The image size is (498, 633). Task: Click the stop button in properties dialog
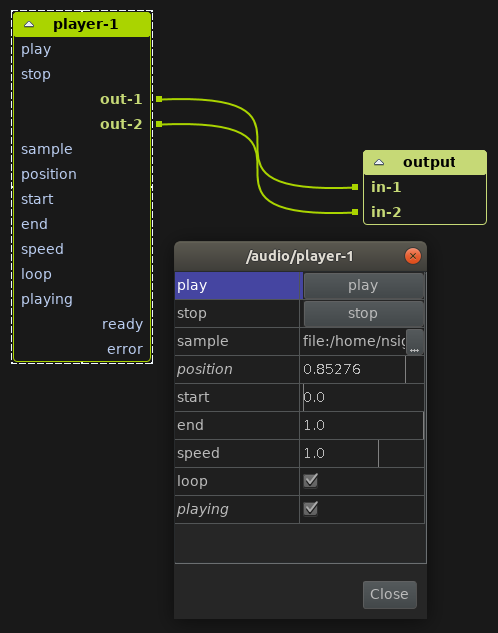(x=363, y=313)
